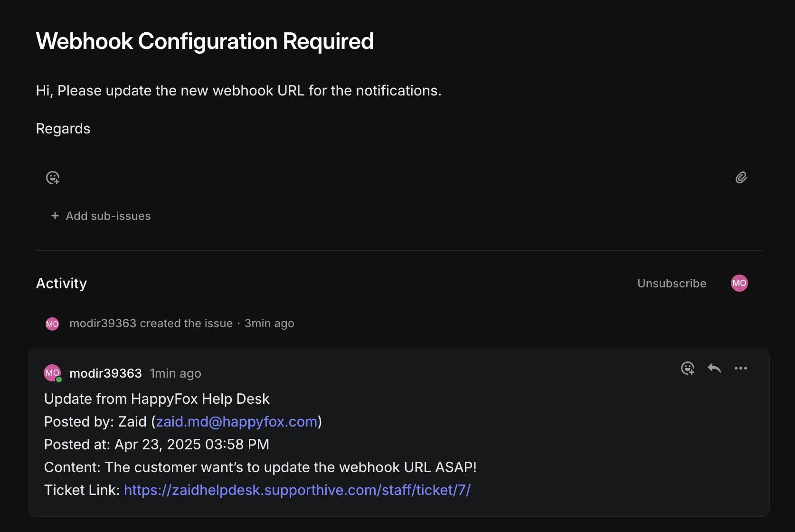Click the issue description text about webhook URL
Image resolution: width=795 pixels, height=532 pixels.
click(x=239, y=90)
